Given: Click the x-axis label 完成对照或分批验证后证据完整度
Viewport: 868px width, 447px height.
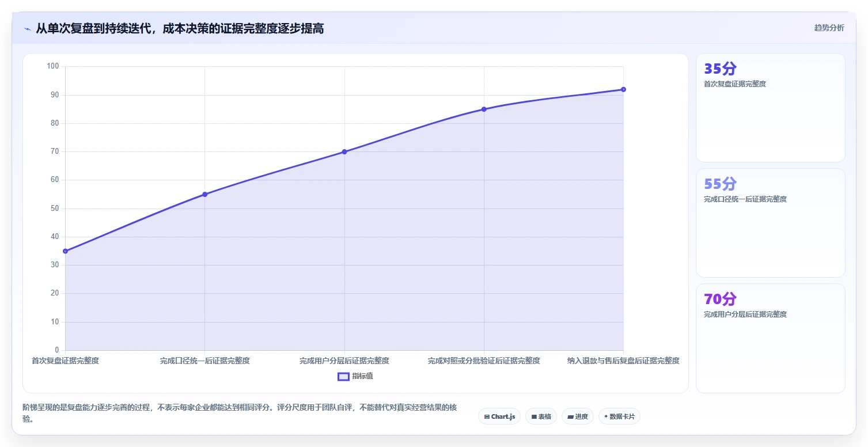Looking at the screenshot, I should tap(484, 361).
